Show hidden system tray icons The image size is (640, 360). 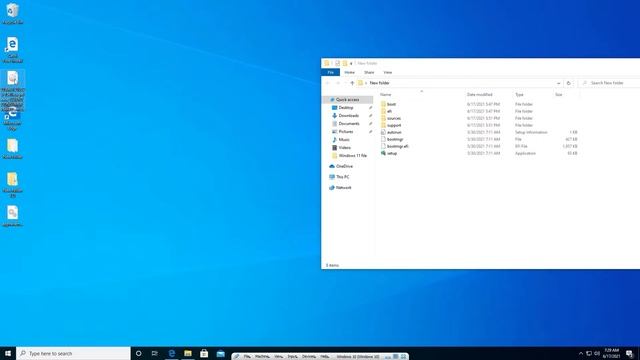coord(581,353)
